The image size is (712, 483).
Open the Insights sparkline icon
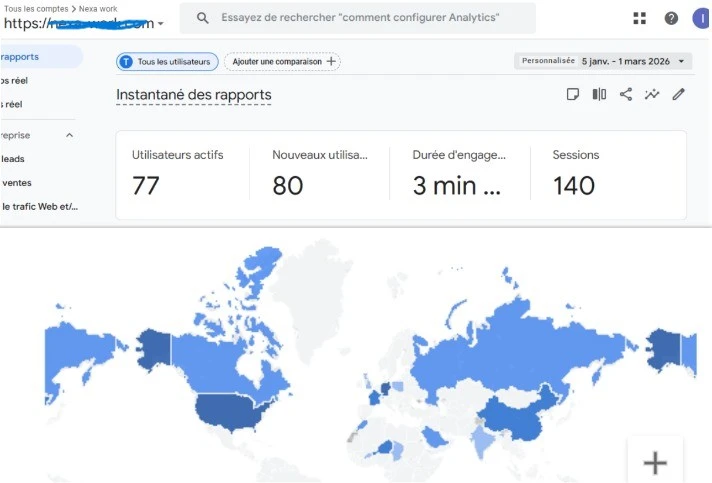click(652, 94)
